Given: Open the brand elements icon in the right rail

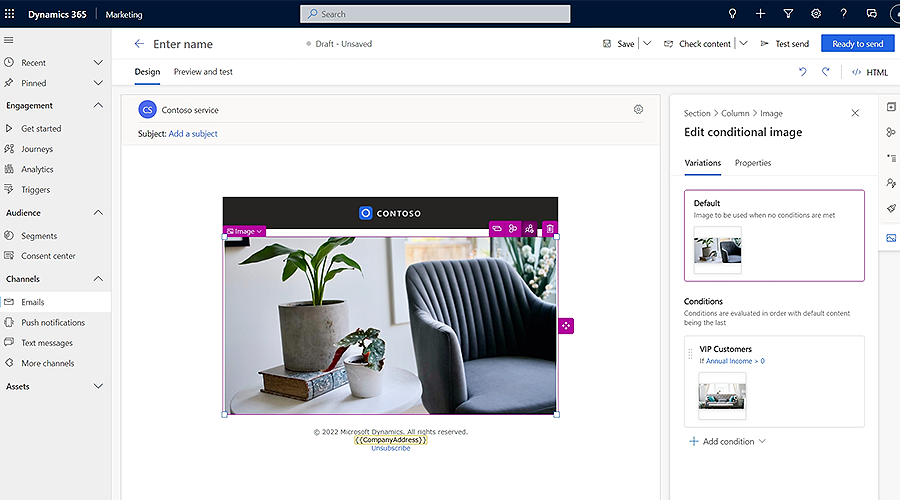Looking at the screenshot, I should [891, 132].
